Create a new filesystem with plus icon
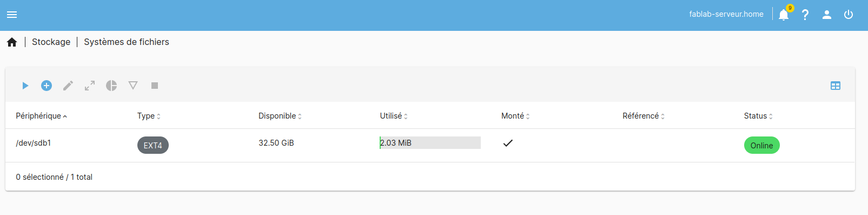The width and height of the screenshot is (868, 215). click(x=47, y=86)
